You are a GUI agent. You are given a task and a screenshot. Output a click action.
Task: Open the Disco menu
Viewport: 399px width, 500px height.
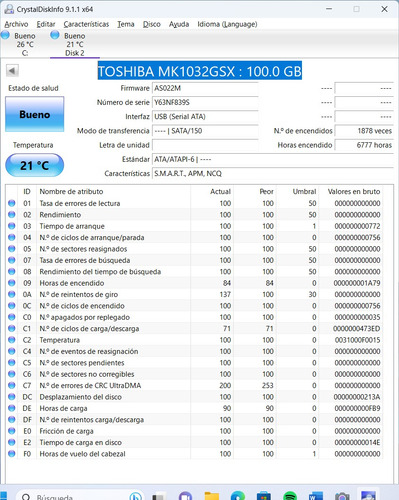point(152,24)
